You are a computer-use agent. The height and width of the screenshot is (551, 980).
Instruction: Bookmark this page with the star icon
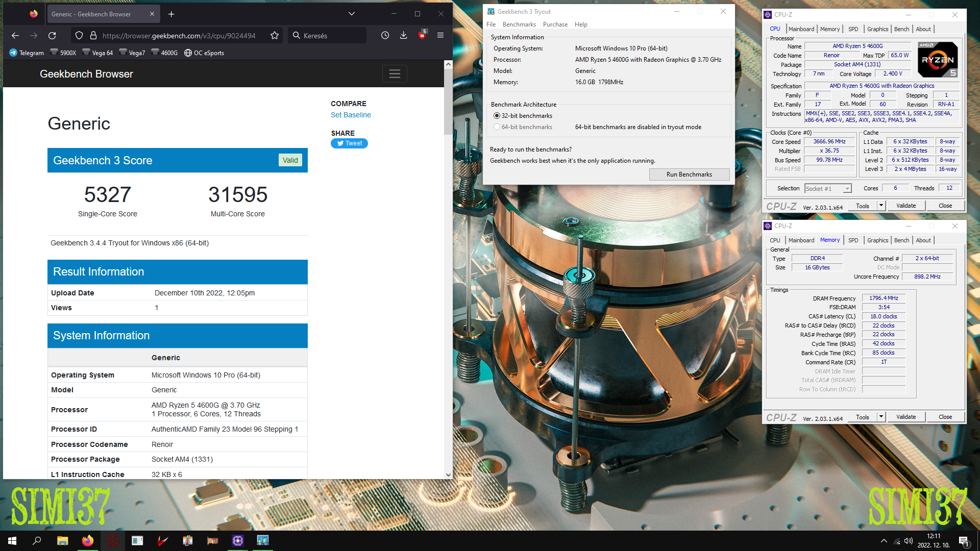275,35
